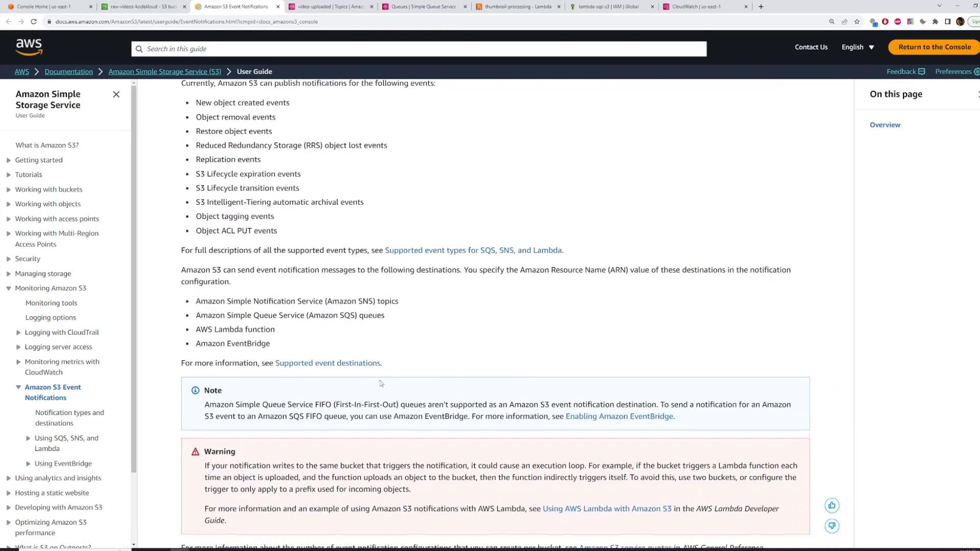This screenshot has width=980, height=551.
Task: Expand Using EventBridge sidebar item
Action: (x=28, y=464)
